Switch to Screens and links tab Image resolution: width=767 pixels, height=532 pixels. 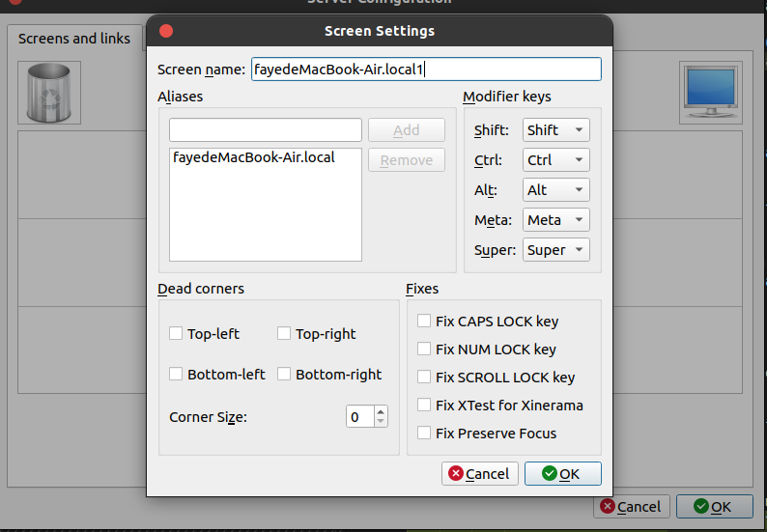[x=74, y=39]
